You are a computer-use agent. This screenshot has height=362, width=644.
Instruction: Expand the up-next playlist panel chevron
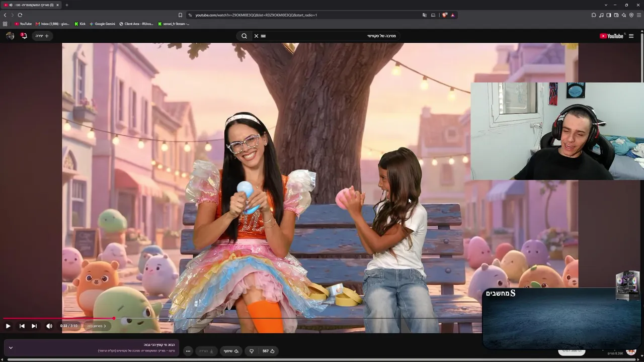pyautogui.click(x=11, y=347)
